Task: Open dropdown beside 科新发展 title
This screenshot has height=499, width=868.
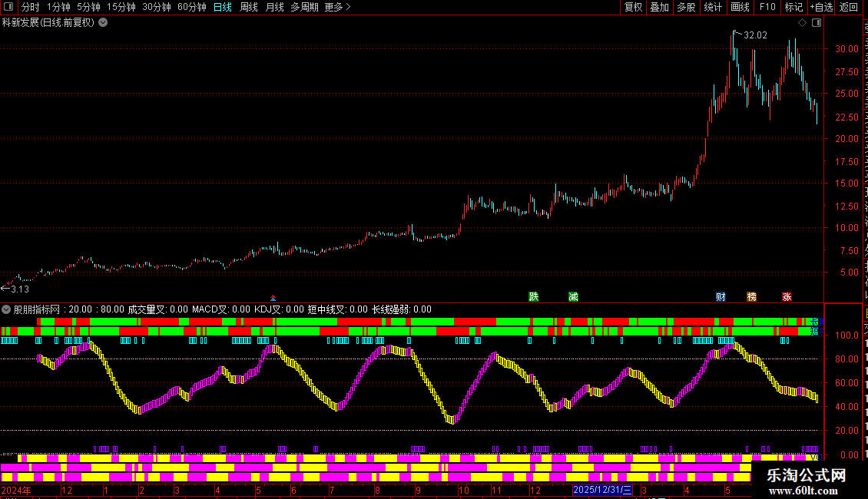Action: click(x=103, y=23)
